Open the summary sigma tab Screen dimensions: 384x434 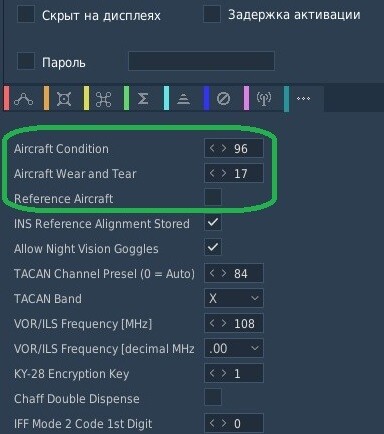tap(143, 99)
